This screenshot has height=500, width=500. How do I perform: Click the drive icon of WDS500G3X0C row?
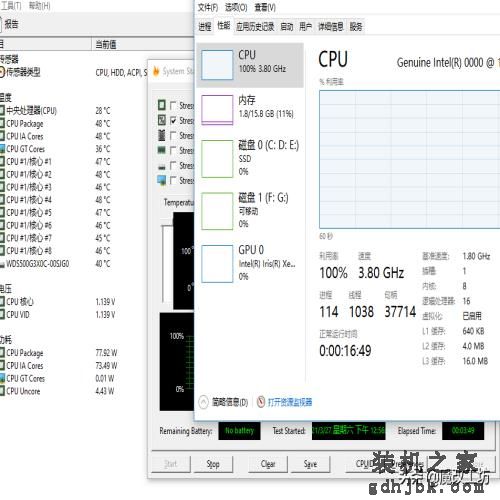pos(2,264)
